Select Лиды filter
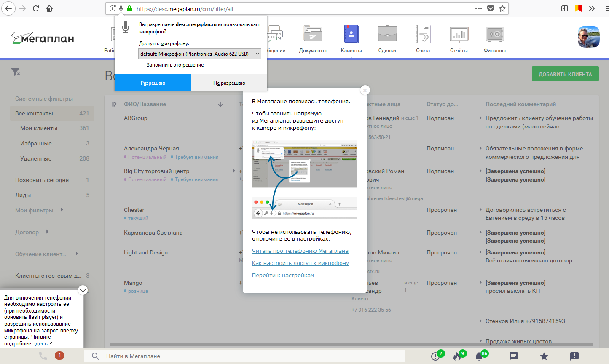609x364 pixels. coord(52,195)
